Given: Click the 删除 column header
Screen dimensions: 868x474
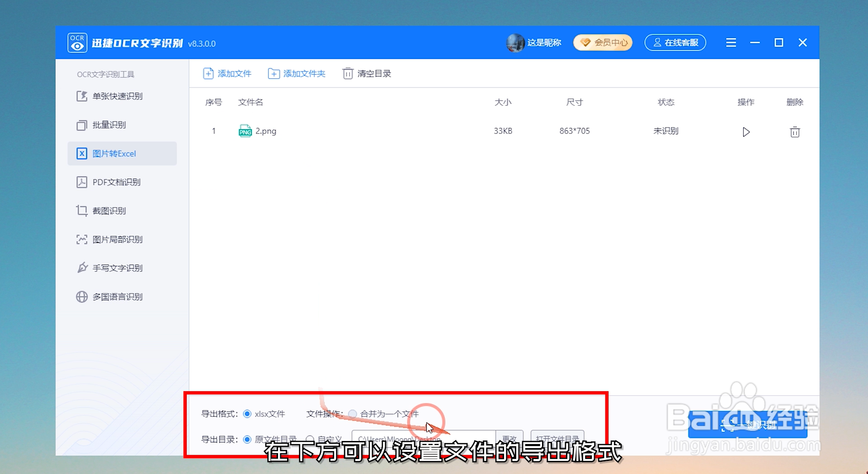Looking at the screenshot, I should click(795, 102).
